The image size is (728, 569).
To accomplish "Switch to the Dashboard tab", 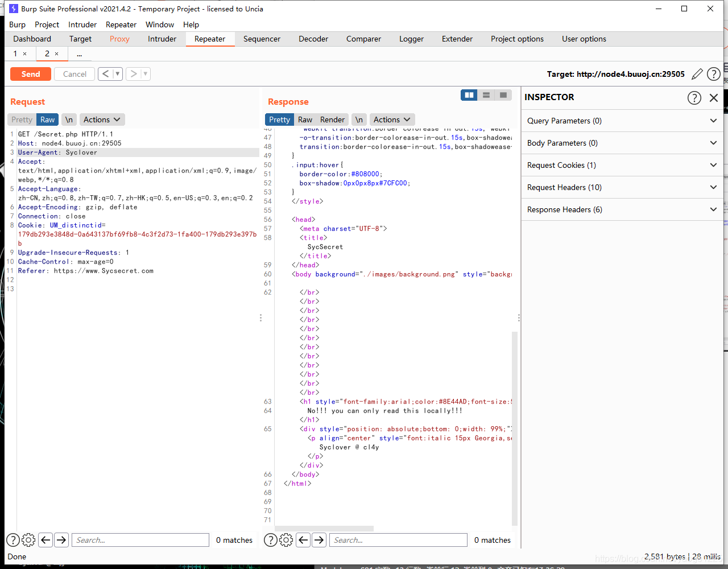I will pyautogui.click(x=32, y=39).
